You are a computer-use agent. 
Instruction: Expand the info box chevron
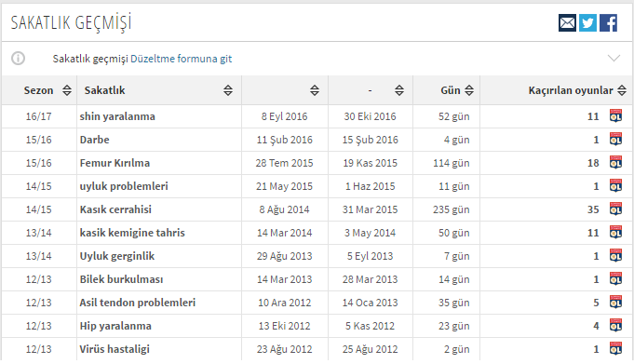pos(614,59)
